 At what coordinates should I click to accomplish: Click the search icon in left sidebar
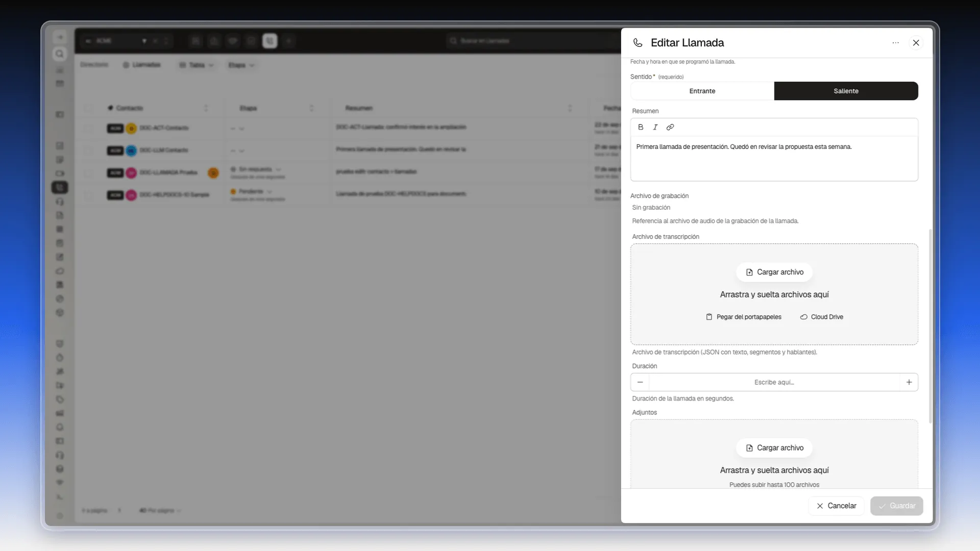(60, 54)
